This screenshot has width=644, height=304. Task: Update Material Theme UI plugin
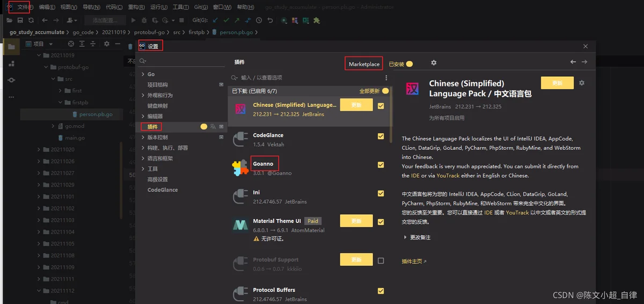tap(356, 221)
